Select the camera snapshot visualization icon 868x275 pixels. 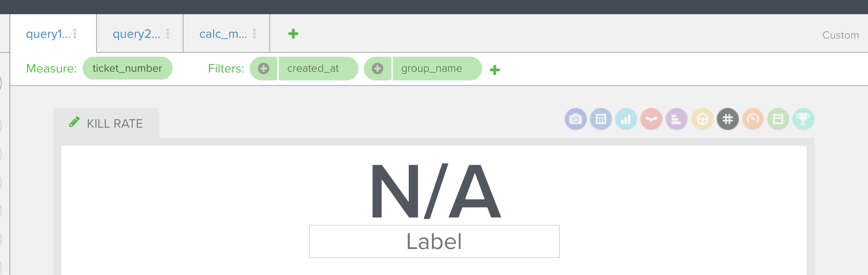(x=576, y=119)
